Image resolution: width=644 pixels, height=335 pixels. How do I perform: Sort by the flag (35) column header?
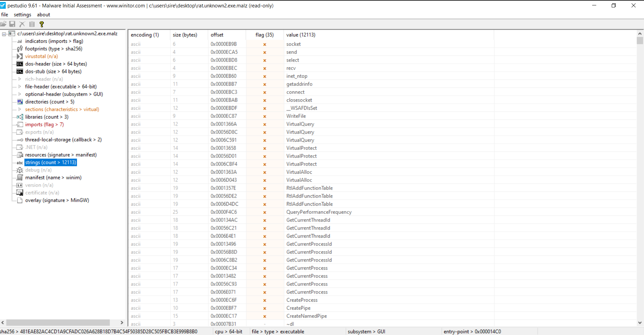click(x=264, y=35)
